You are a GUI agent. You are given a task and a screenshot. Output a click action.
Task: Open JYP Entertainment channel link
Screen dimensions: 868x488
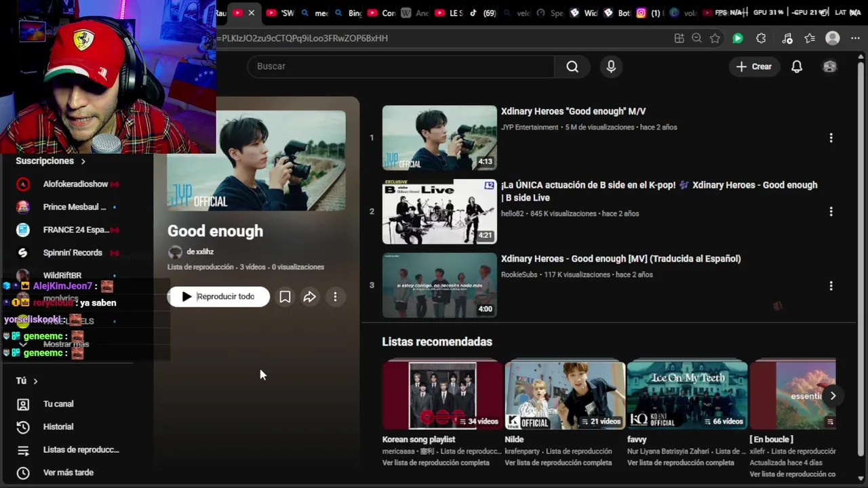point(530,127)
